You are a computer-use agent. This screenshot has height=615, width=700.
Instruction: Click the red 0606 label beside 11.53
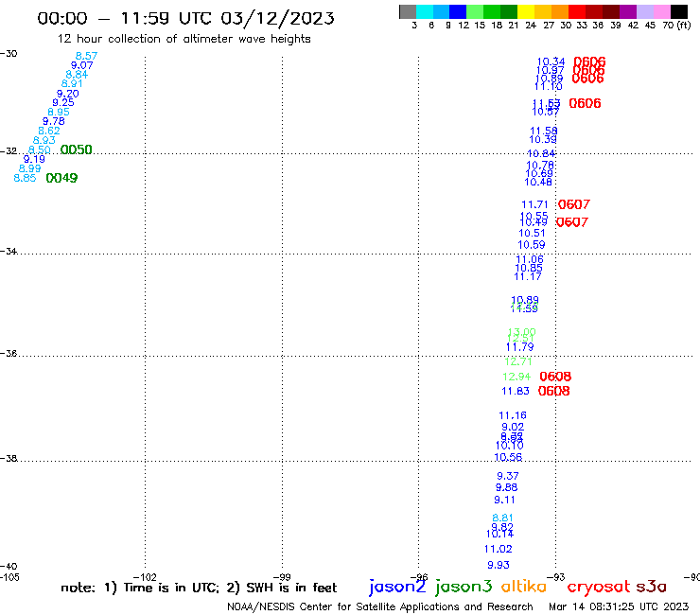[585, 104]
